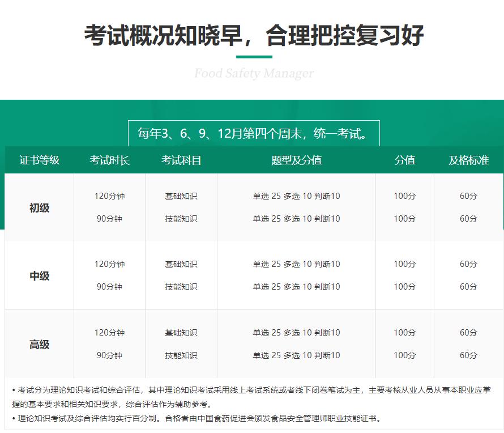Select the 中级 certificate level cell

(x=38, y=275)
